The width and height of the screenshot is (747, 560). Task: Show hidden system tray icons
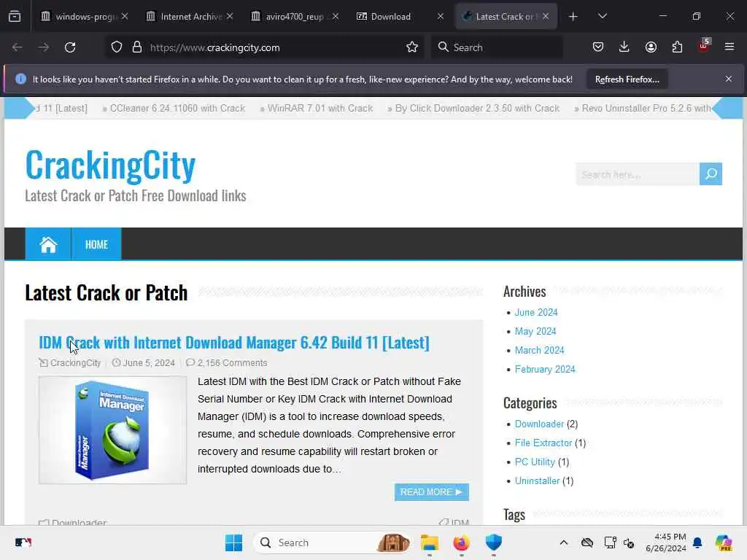(564, 542)
